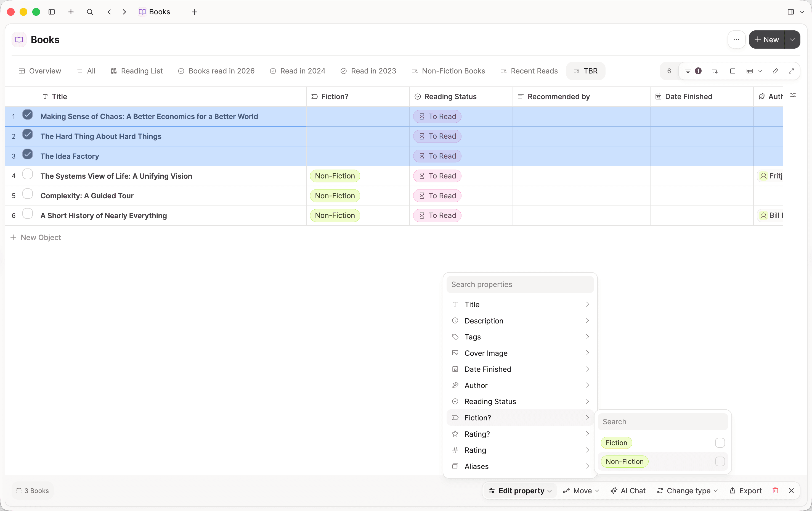The width and height of the screenshot is (812, 511).
Task: Open the Change type dropdown
Action: [x=688, y=490]
